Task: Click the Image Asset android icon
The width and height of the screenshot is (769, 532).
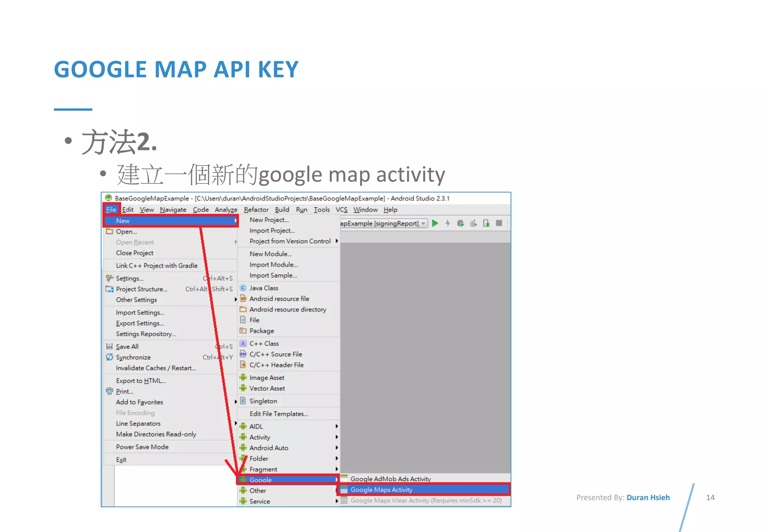Action: (243, 377)
